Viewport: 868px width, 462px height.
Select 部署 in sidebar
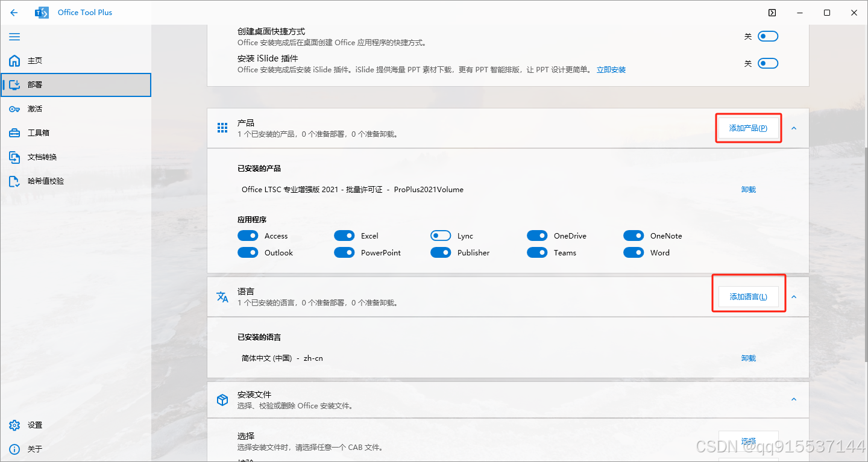pyautogui.click(x=75, y=85)
